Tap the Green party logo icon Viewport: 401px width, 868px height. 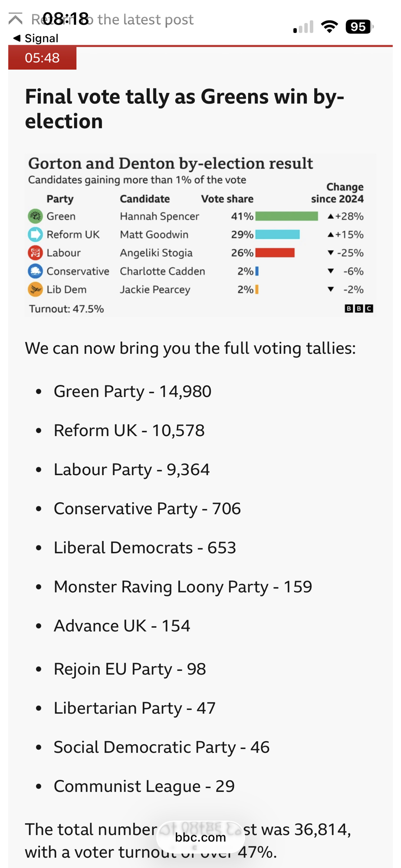pyautogui.click(x=35, y=216)
